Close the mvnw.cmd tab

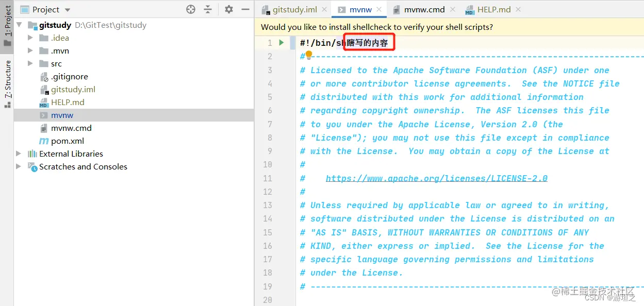(x=452, y=9)
